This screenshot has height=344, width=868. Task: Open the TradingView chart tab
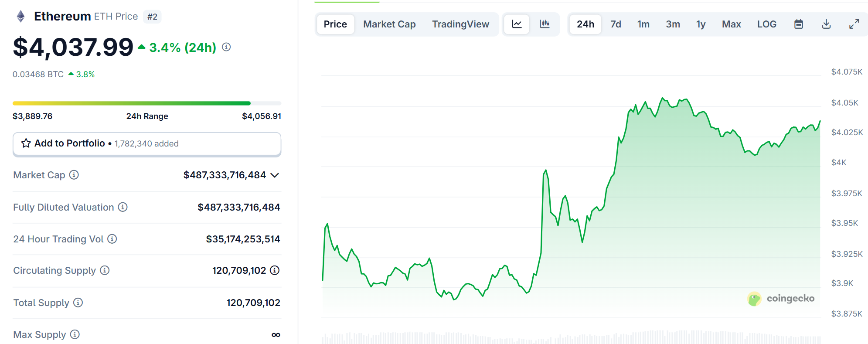[460, 24]
